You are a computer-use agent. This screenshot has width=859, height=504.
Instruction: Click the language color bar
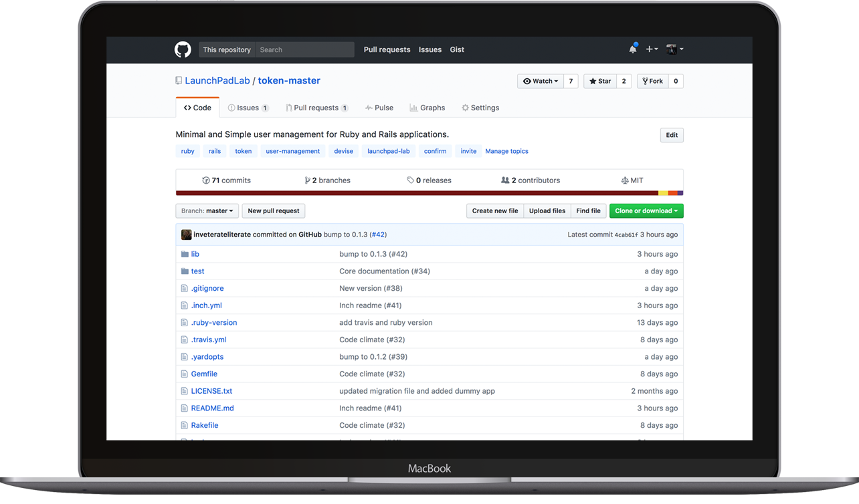[x=429, y=193]
